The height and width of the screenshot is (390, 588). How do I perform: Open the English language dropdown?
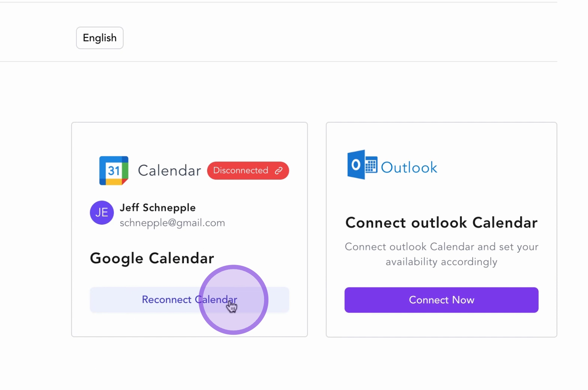click(100, 38)
